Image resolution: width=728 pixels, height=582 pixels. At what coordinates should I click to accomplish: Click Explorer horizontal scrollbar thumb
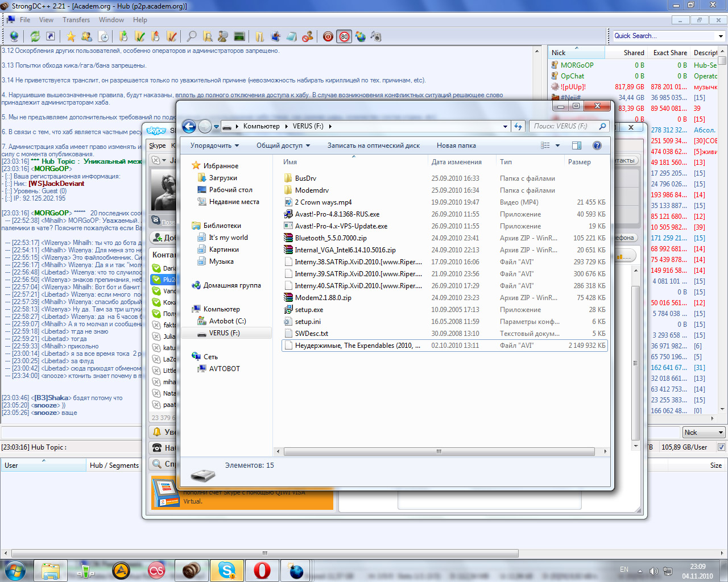[x=439, y=451]
